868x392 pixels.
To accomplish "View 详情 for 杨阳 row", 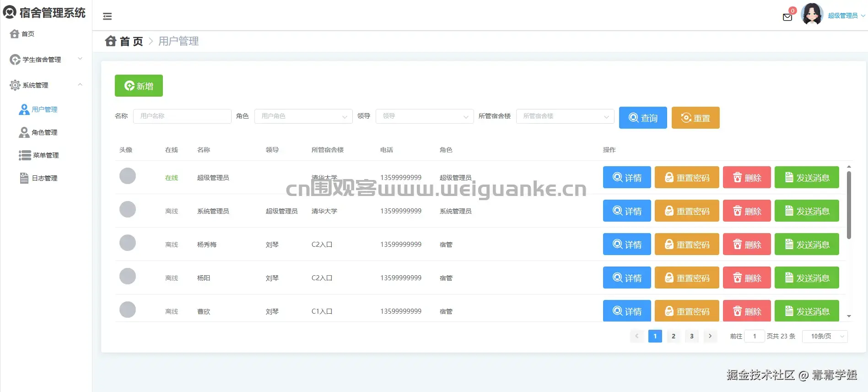I will (x=627, y=278).
